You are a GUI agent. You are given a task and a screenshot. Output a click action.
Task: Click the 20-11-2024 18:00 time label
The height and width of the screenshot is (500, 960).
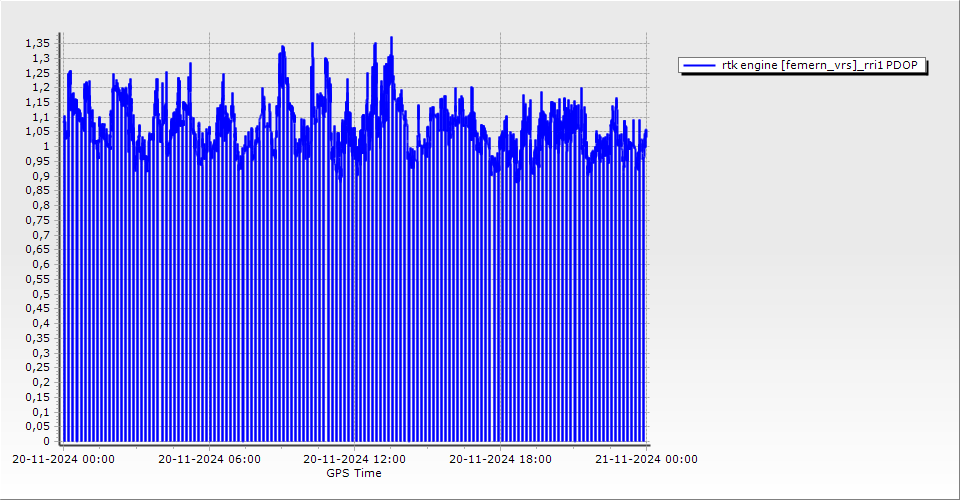coord(500,460)
